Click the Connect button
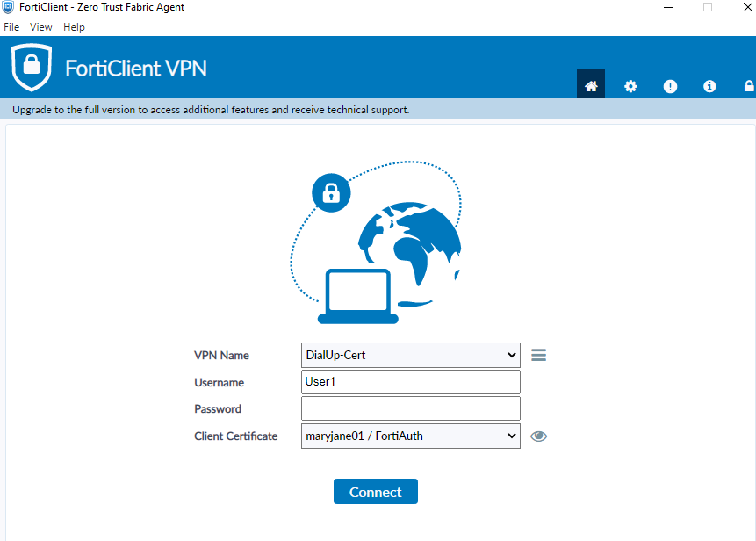 [376, 491]
